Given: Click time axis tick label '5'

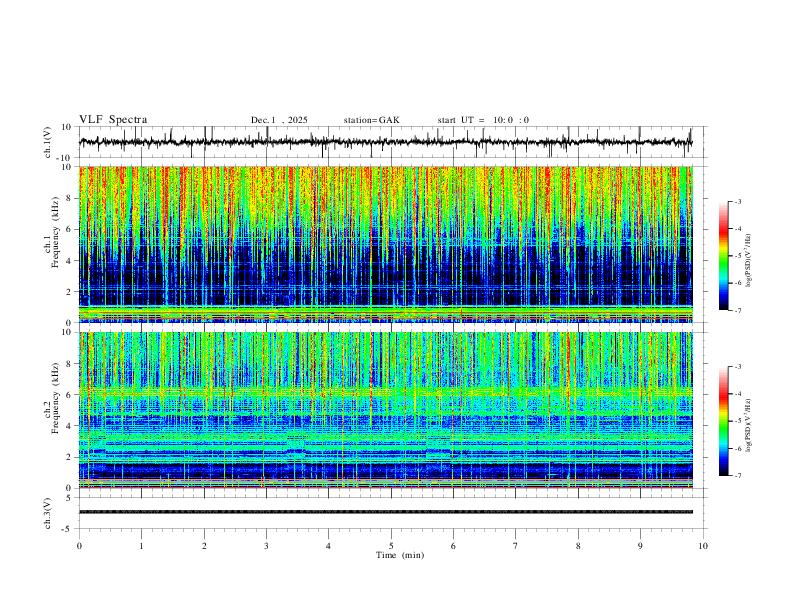Looking at the screenshot, I should pos(391,546).
